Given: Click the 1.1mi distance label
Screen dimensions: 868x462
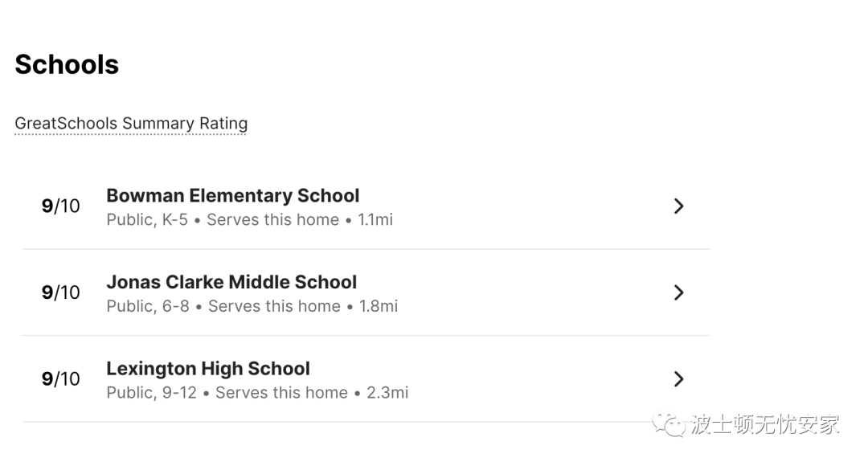Looking at the screenshot, I should [375, 219].
